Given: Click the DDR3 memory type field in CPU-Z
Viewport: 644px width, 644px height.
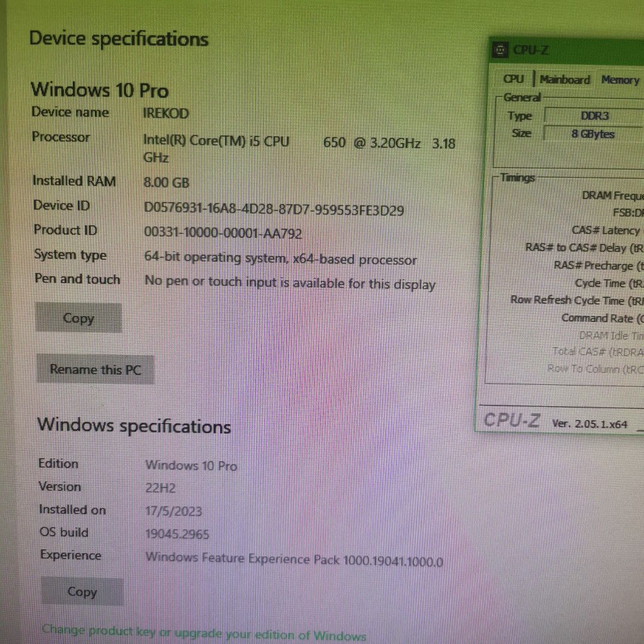Looking at the screenshot, I should coord(594,116).
